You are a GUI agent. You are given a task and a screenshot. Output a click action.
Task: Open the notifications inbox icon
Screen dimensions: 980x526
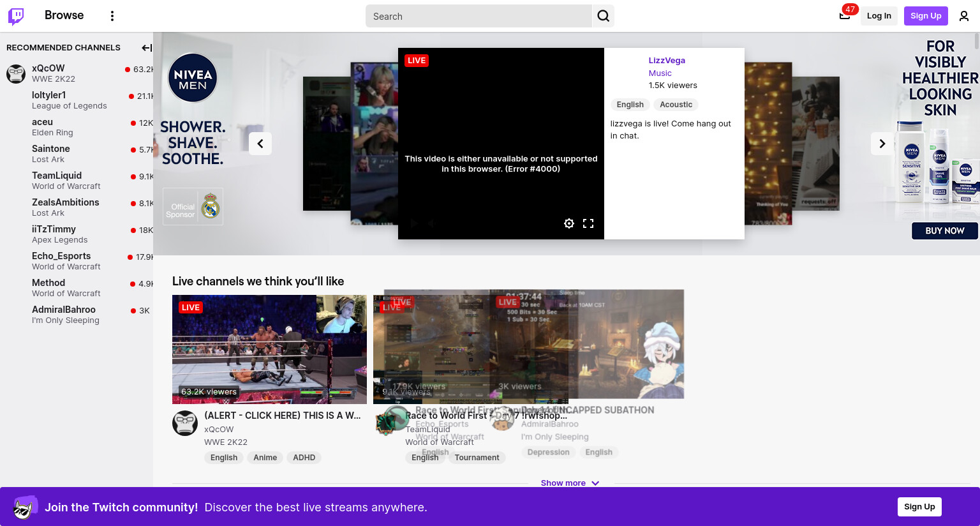tap(845, 16)
